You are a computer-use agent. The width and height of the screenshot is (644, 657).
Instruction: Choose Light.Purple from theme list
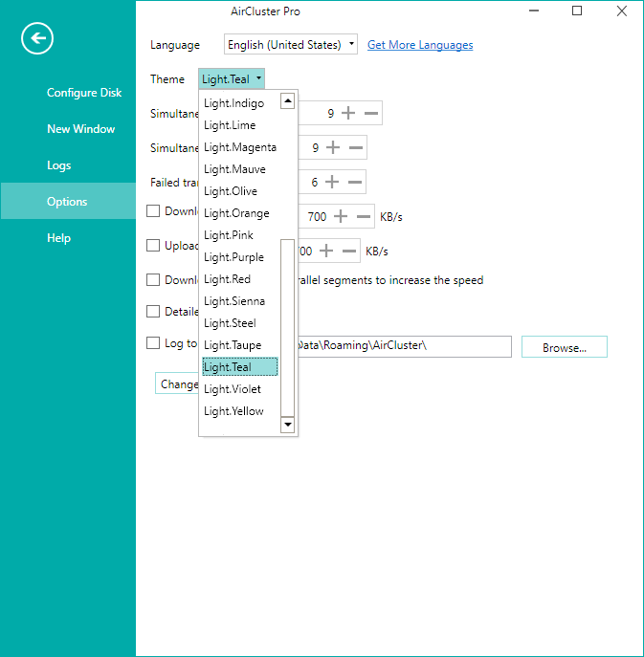pyautogui.click(x=240, y=257)
